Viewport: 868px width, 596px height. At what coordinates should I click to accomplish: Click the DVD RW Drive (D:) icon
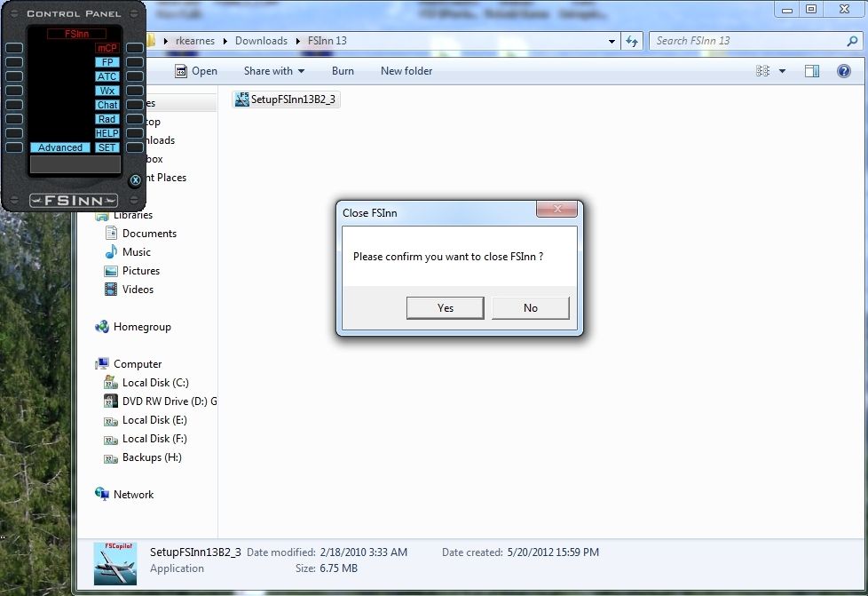111,401
